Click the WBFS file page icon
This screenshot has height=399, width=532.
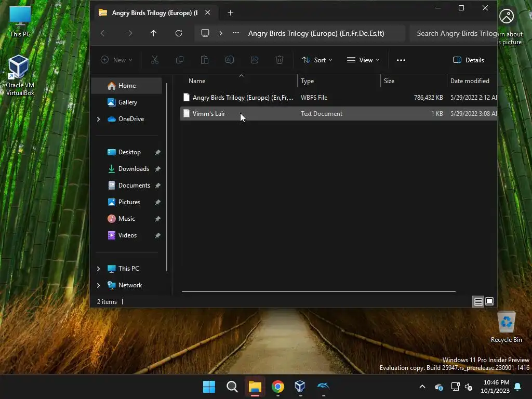pos(187,97)
